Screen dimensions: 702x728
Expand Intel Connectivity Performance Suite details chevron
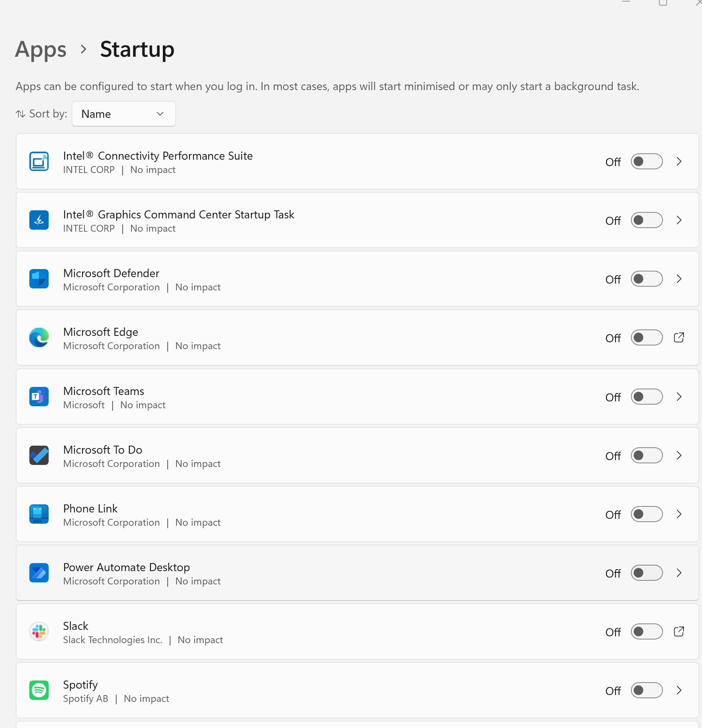coord(679,161)
